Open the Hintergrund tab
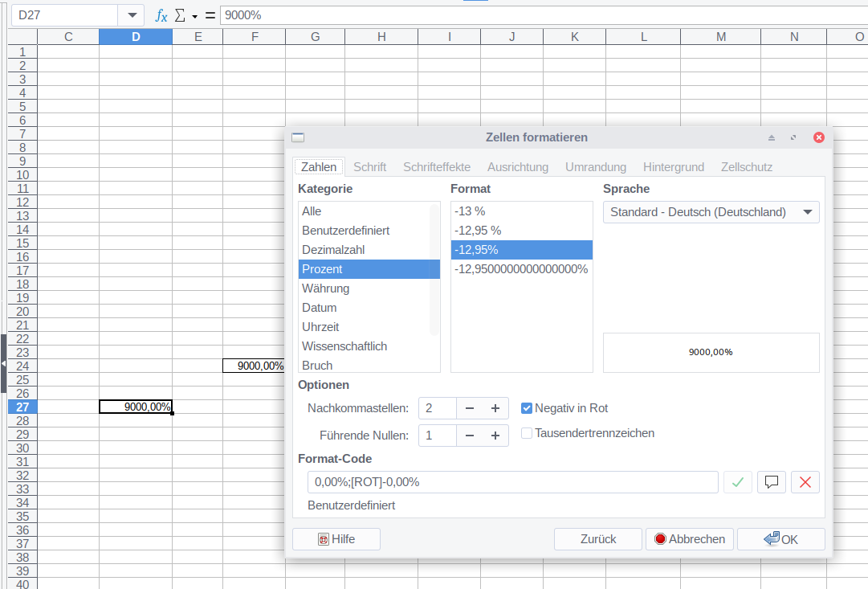The image size is (868, 589). [673, 167]
